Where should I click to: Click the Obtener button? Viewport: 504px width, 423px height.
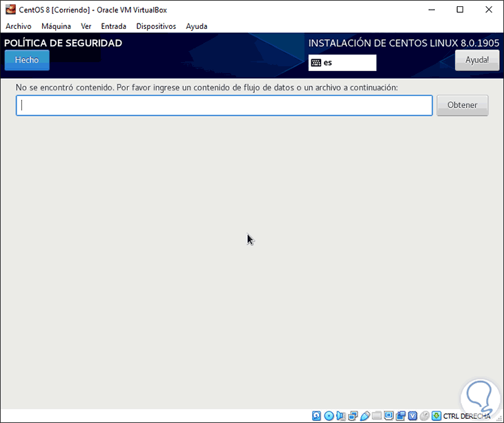tap(462, 106)
